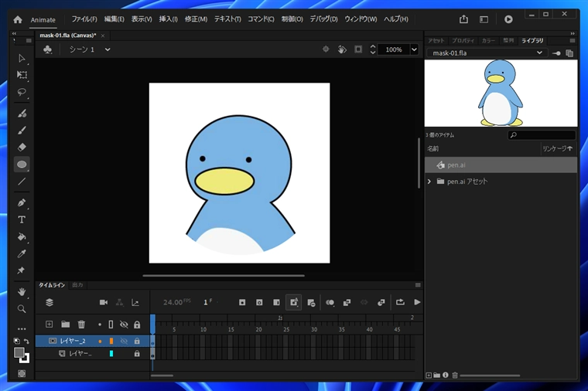Open the timeline graph icon
588x391 pixels.
(x=135, y=302)
